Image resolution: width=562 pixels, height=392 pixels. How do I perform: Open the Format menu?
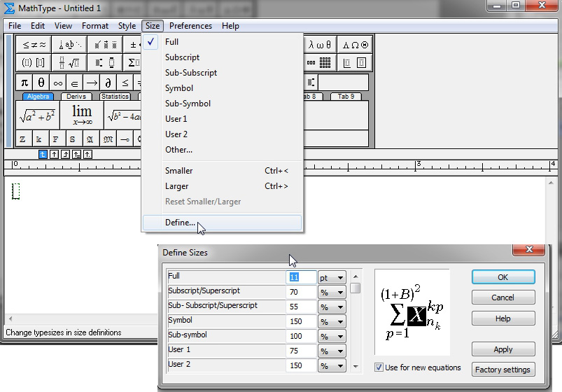pos(95,26)
